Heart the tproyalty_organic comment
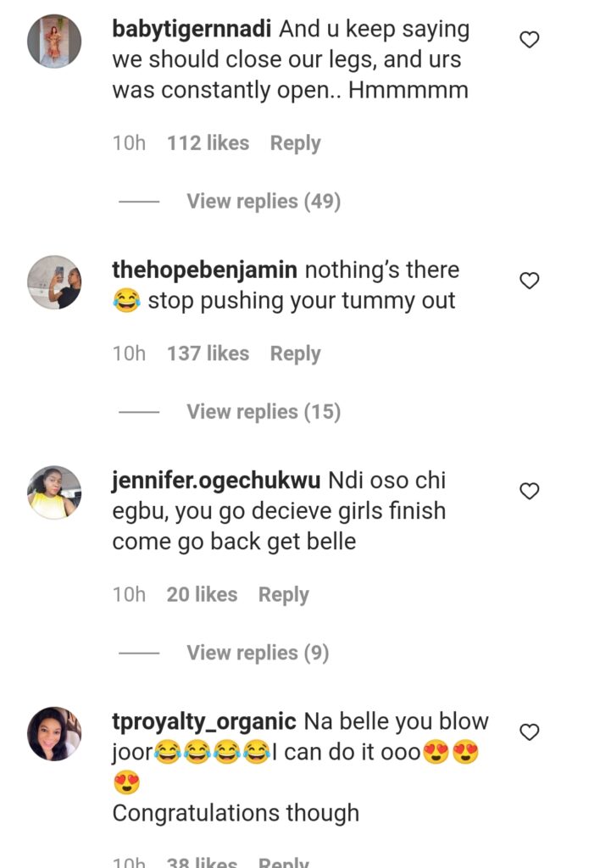The height and width of the screenshot is (868, 611). tap(530, 732)
